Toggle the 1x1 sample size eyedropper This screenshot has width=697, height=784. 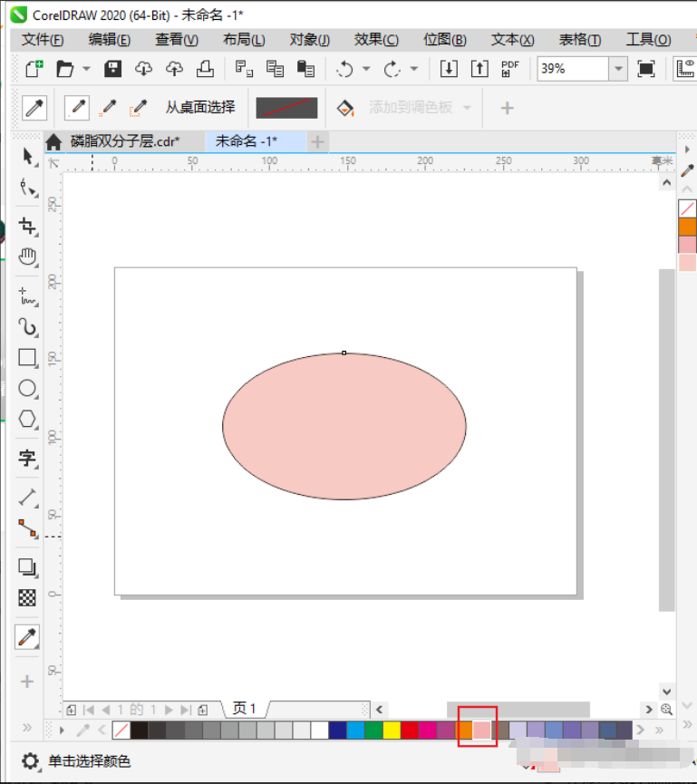click(77, 108)
